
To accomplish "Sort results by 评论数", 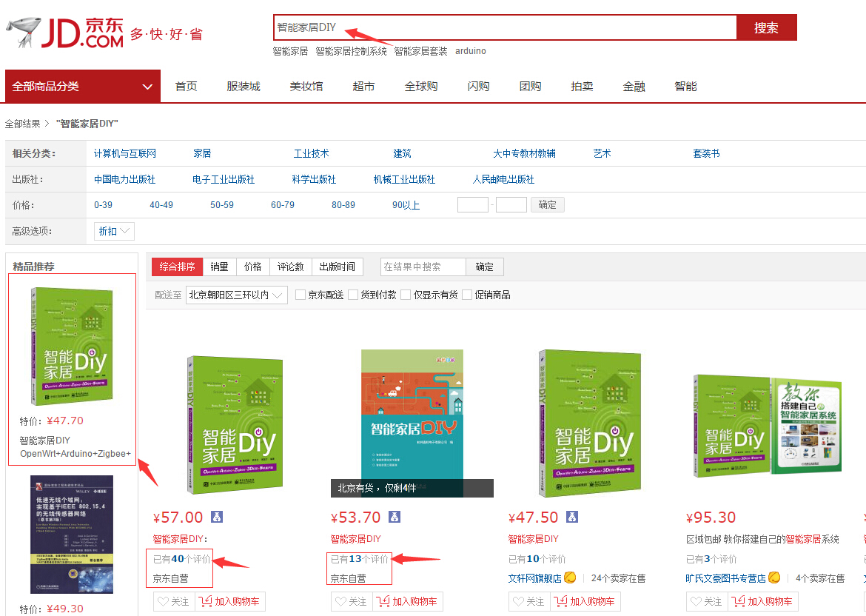I will pos(291,267).
